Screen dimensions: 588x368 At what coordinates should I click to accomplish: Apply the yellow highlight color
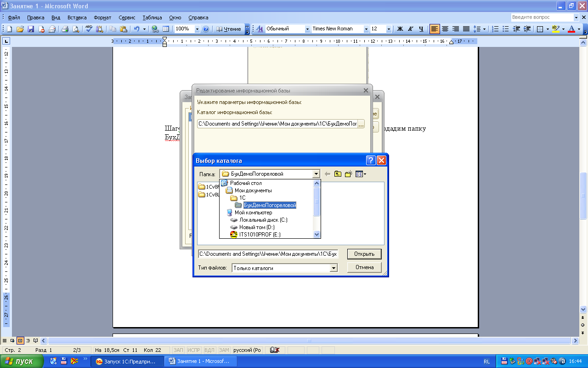556,29
